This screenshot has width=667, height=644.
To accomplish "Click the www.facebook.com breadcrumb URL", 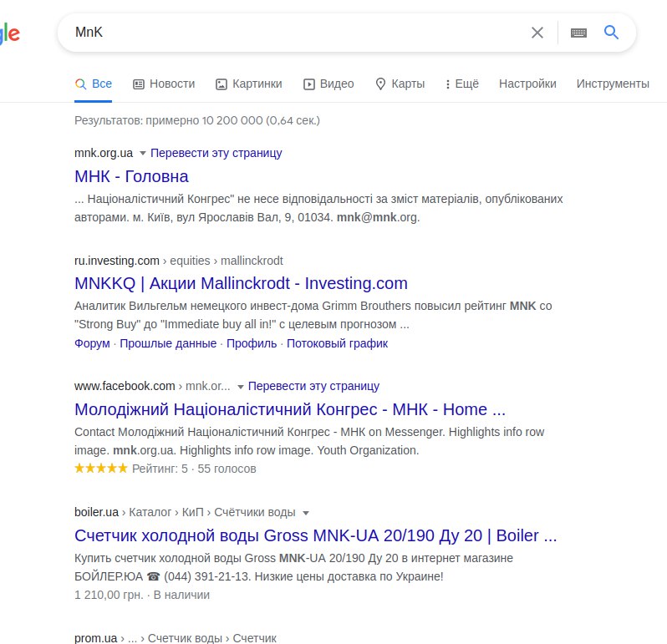I will click(152, 386).
